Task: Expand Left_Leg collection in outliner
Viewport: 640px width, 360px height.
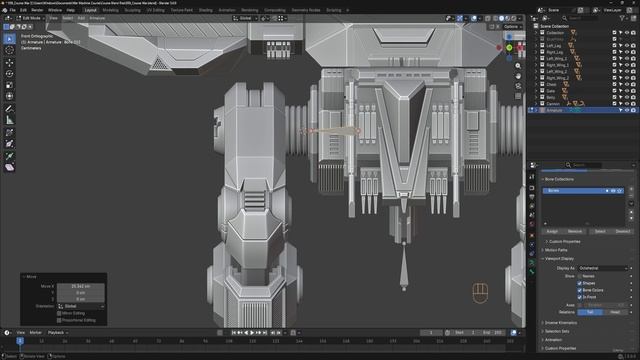Action: (x=536, y=46)
